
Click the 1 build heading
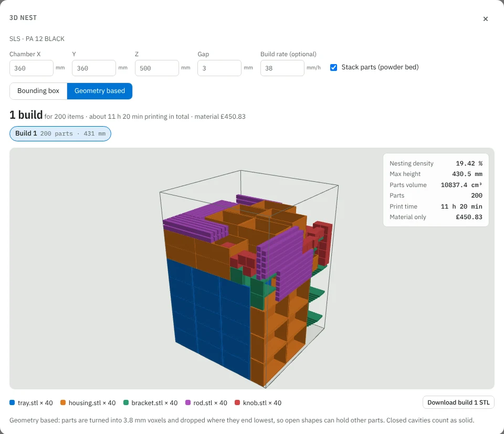26,115
